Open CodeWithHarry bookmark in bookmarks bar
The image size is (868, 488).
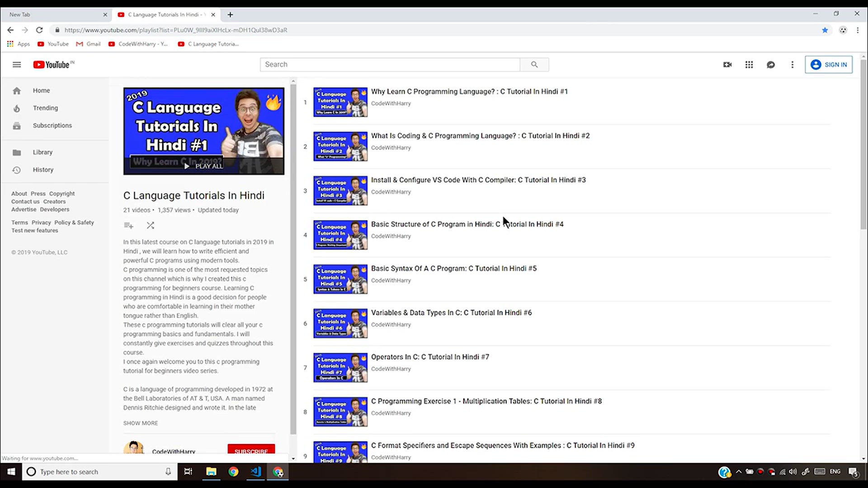[x=138, y=44]
